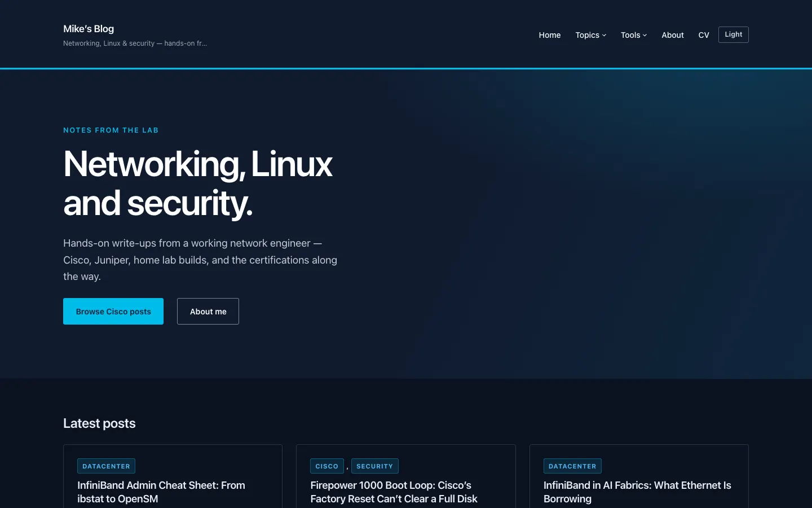Click the About me button
The height and width of the screenshot is (508, 812).
[208, 312]
